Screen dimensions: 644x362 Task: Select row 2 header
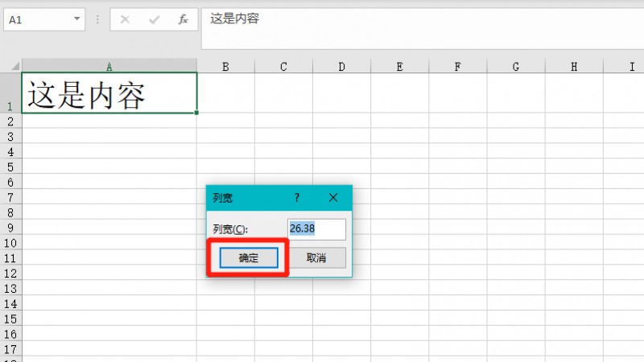(10, 121)
